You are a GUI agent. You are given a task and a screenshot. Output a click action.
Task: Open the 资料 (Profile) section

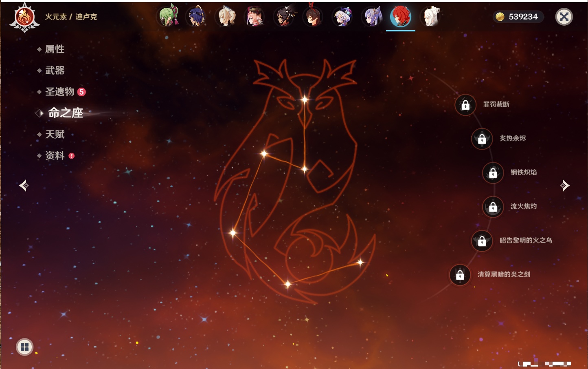55,155
